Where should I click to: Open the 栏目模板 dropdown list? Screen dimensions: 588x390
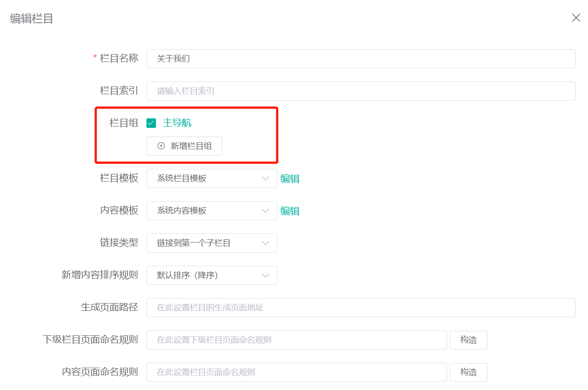pos(211,178)
